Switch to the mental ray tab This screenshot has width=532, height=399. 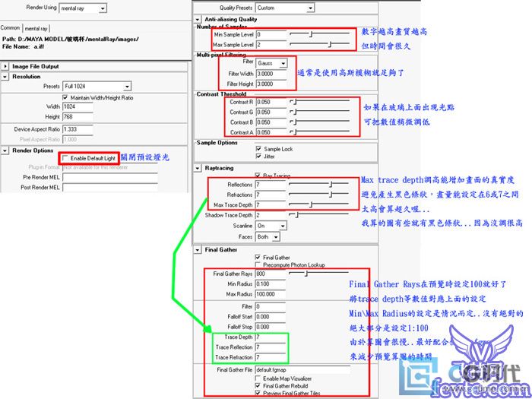(x=36, y=29)
